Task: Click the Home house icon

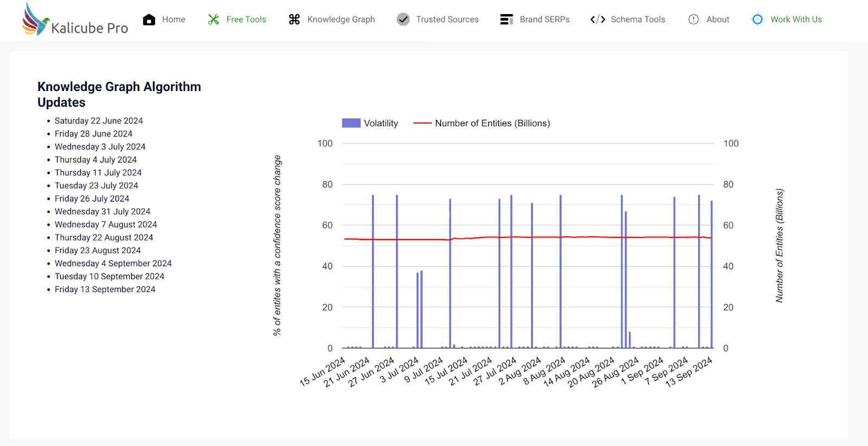Action: click(x=149, y=20)
